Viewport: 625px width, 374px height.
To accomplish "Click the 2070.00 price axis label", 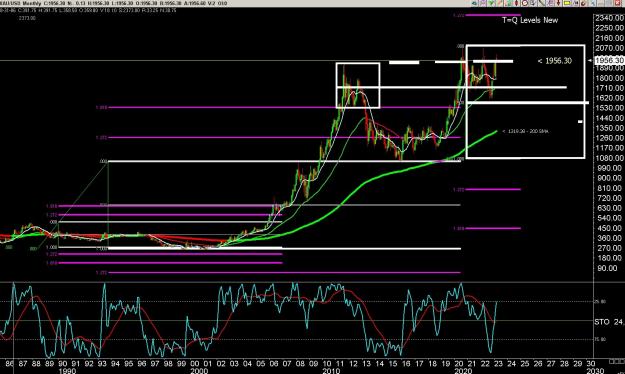I will pos(609,48).
